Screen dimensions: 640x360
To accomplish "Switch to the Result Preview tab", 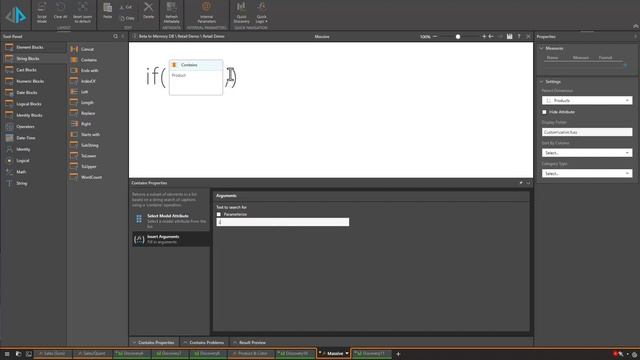I will (x=249, y=342).
